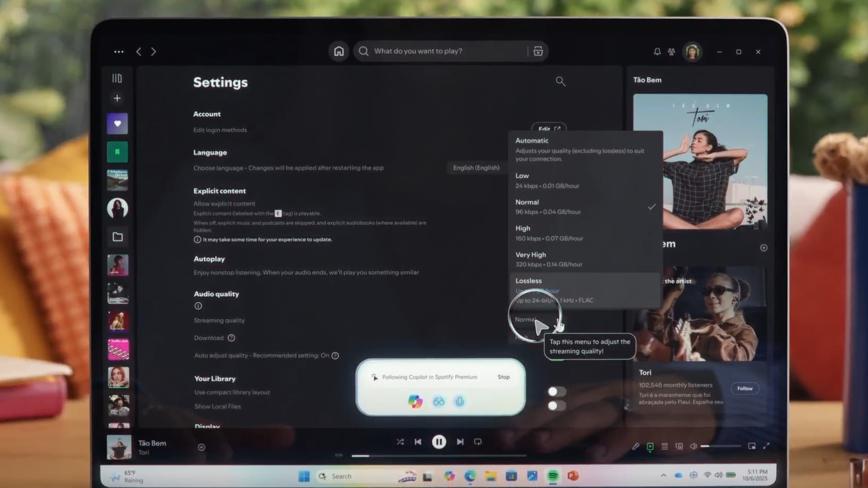Enable shuffle playback
Image resolution: width=868 pixels, height=488 pixels.
[400, 442]
